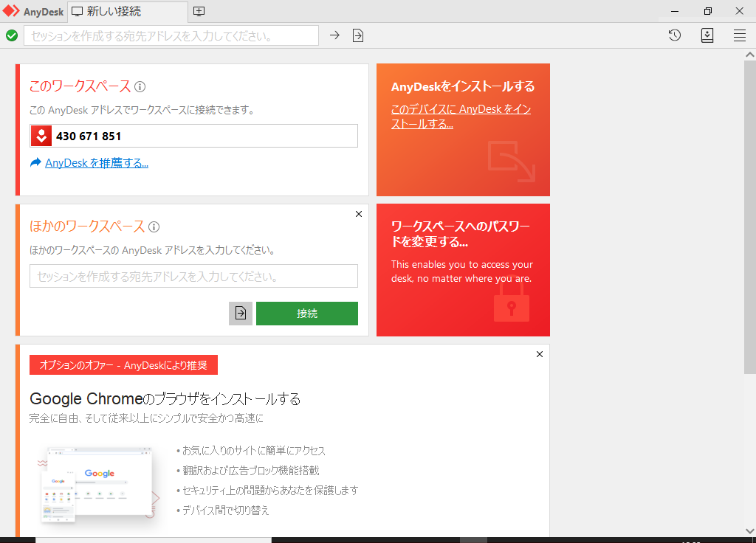Click the オプションのオファー red label
756x543 pixels.
pyautogui.click(x=123, y=364)
